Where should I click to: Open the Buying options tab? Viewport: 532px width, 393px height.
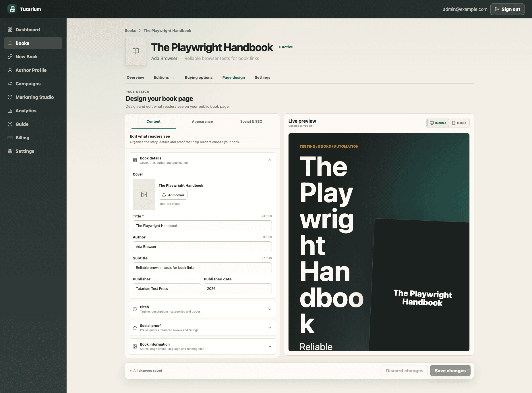199,77
